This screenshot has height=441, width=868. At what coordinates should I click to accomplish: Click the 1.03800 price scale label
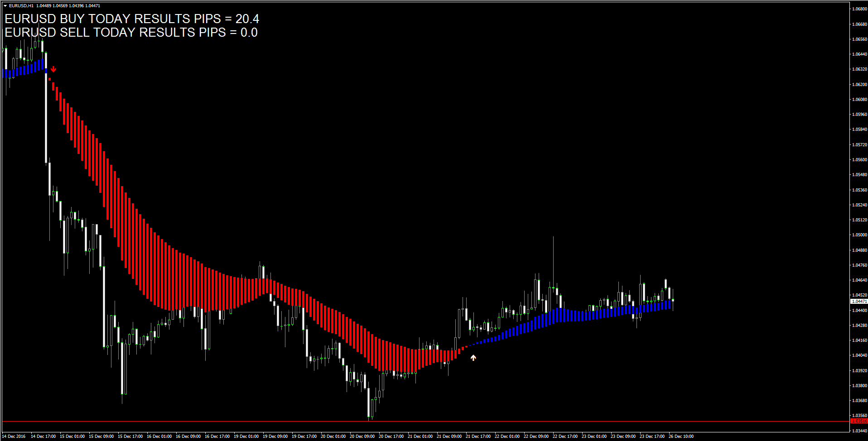click(x=859, y=386)
